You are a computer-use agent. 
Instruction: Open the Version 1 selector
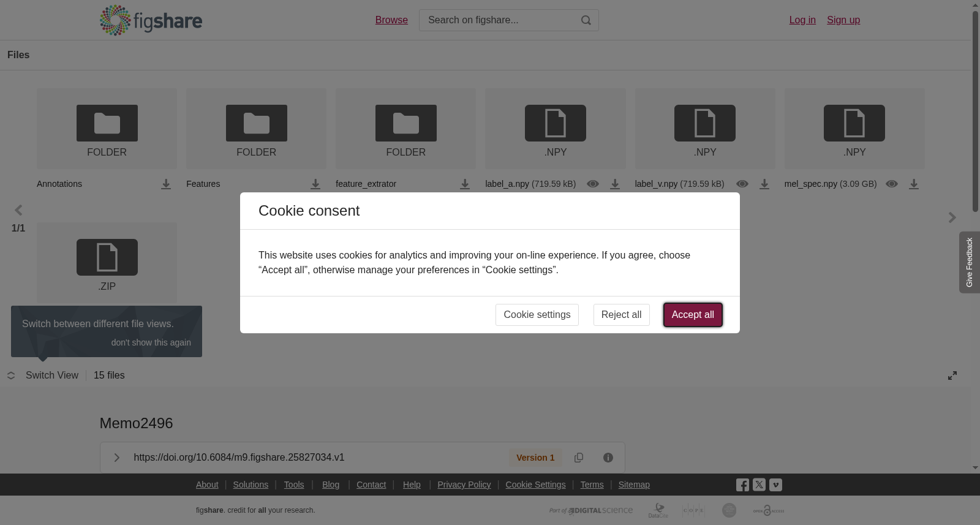pos(535,458)
